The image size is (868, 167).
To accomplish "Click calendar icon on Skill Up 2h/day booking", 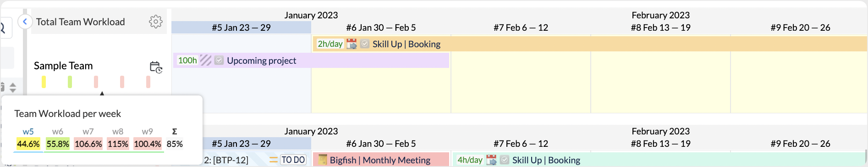I will (x=352, y=44).
